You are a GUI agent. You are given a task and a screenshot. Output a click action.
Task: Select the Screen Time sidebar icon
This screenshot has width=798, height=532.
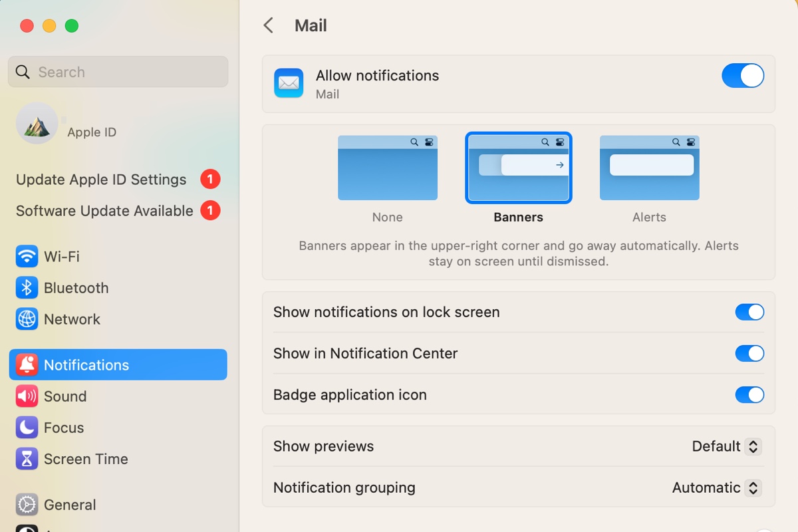click(86, 459)
